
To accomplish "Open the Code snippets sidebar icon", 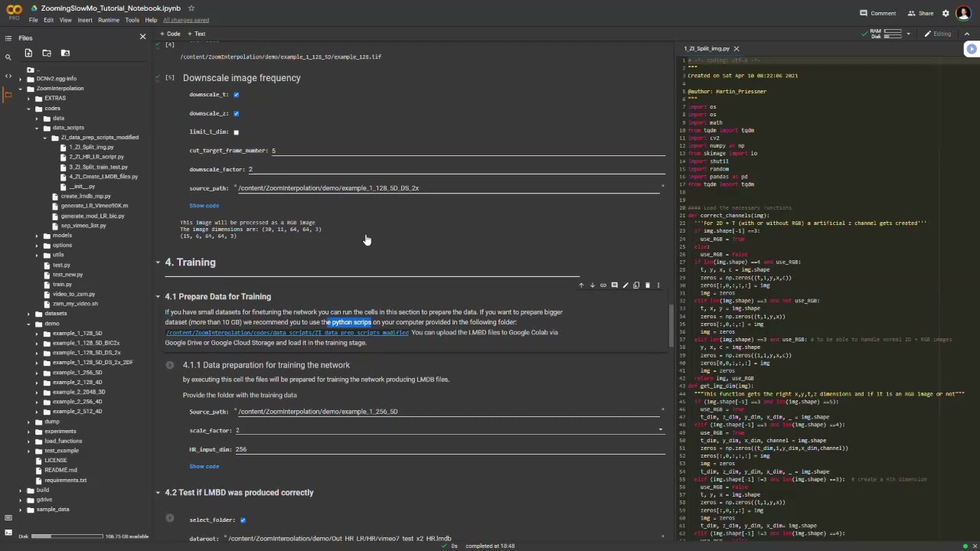I will point(8,76).
